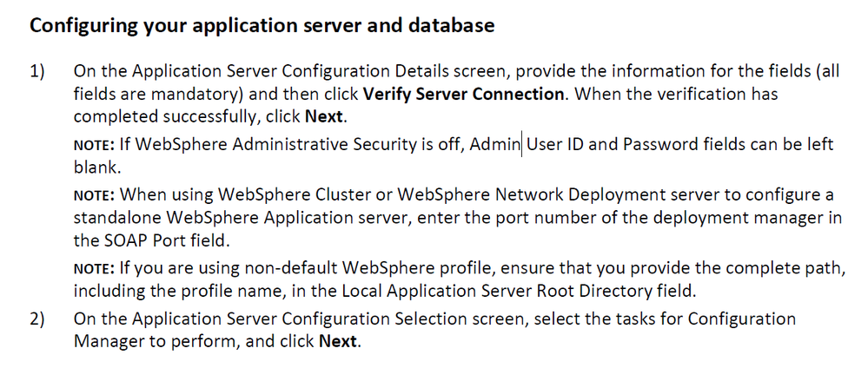The image size is (868, 368).
Task: Click the heading 'Configuring your application server and database'
Action: click(x=262, y=26)
